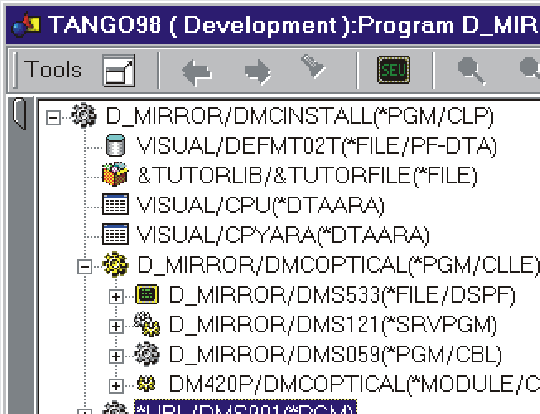Select VISUAL/CPYARA(*DTAARA) row
540x414 pixels.
(283, 235)
